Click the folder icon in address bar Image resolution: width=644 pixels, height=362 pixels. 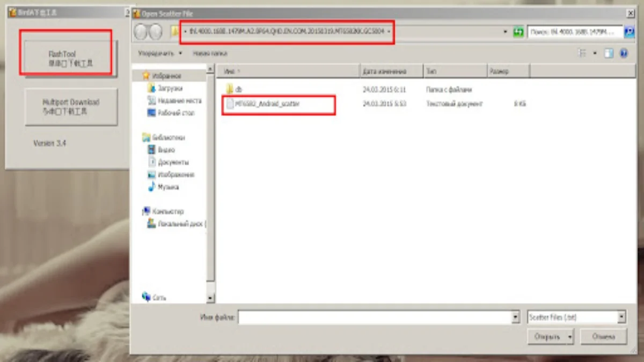coord(175,32)
